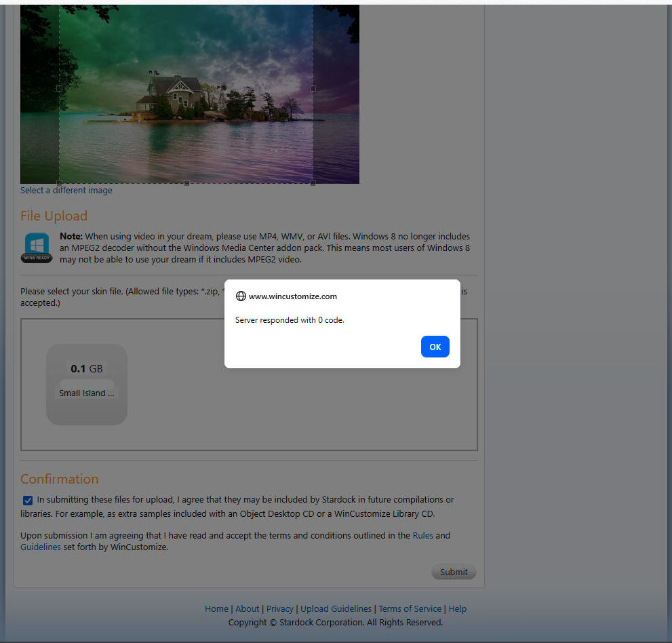The width and height of the screenshot is (672, 643).
Task: Open the About footer link
Action: (x=247, y=608)
